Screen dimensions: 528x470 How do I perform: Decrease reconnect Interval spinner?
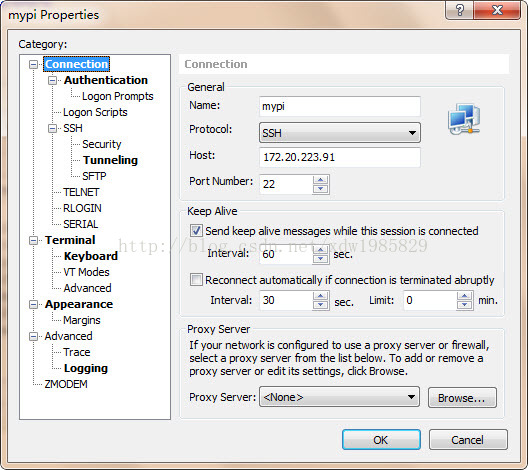click(x=321, y=305)
